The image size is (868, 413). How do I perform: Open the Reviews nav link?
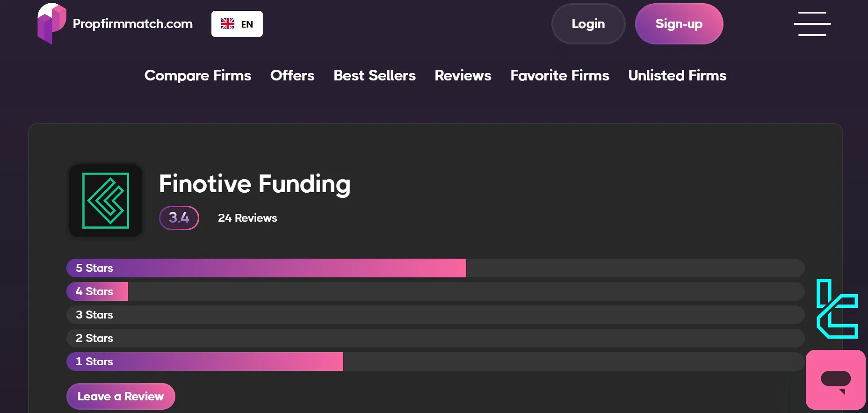463,75
